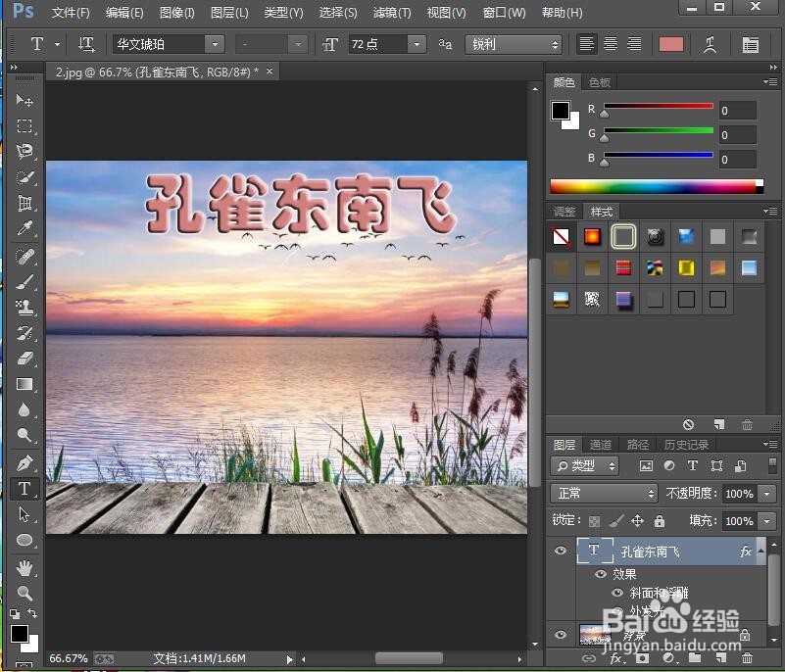Toggle visibility of the 外发光 effect
This screenshot has width=785, height=672.
point(618,611)
